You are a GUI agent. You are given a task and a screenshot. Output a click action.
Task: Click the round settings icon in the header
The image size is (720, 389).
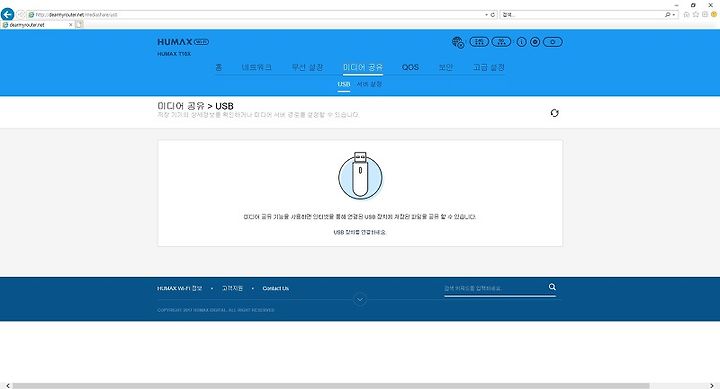tap(535, 42)
